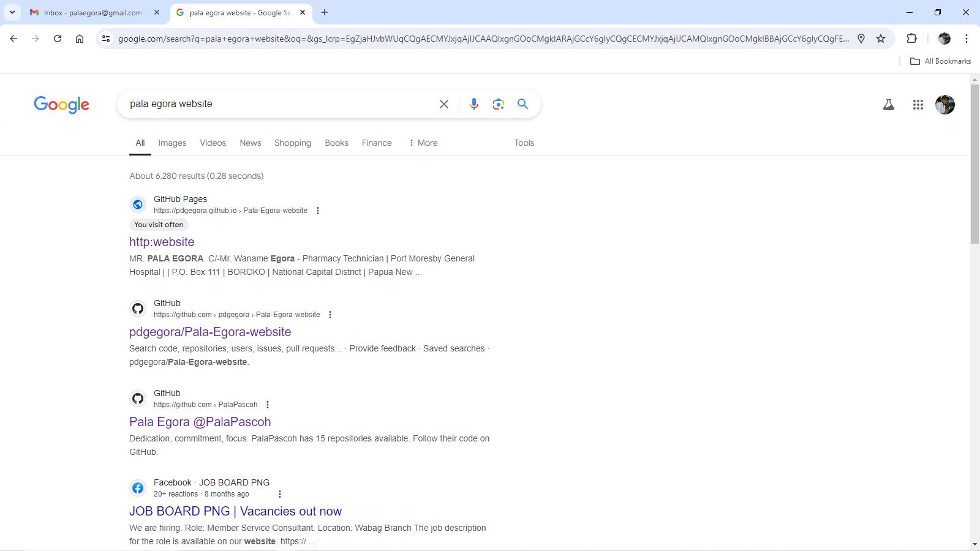Screen dimensions: 980x551
Task: Click the browser address bar URL
Action: (483, 39)
